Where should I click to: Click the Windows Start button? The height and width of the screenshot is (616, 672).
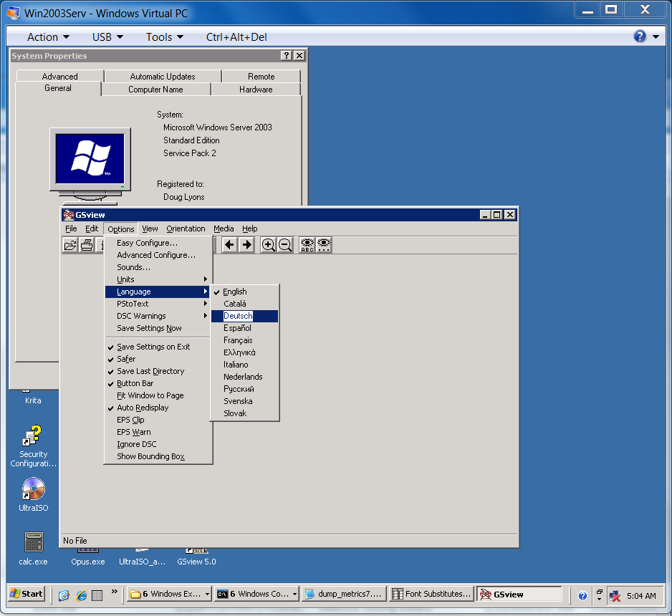click(26, 594)
